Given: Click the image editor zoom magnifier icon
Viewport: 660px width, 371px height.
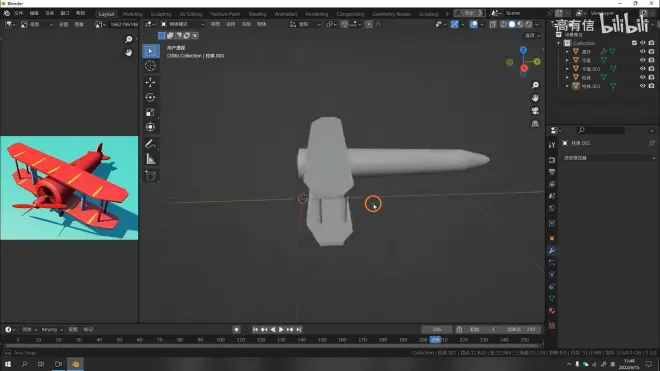Looking at the screenshot, I should coord(128,39).
